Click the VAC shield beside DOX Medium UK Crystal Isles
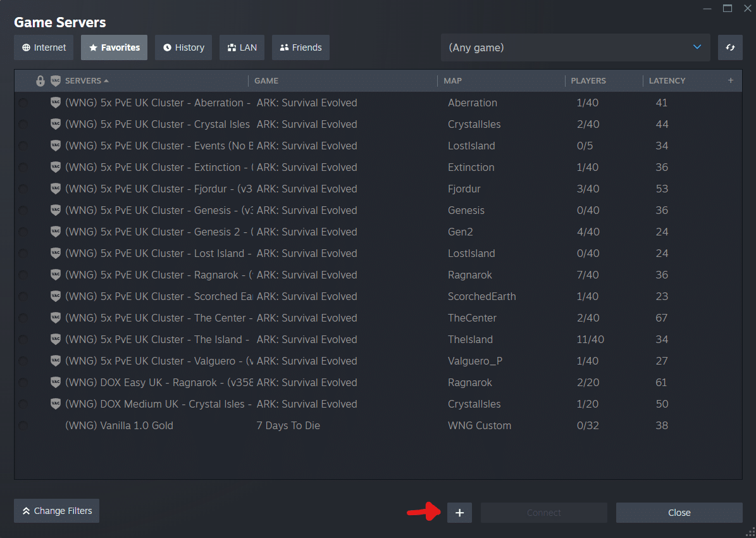Image resolution: width=756 pixels, height=538 pixels. (x=56, y=404)
